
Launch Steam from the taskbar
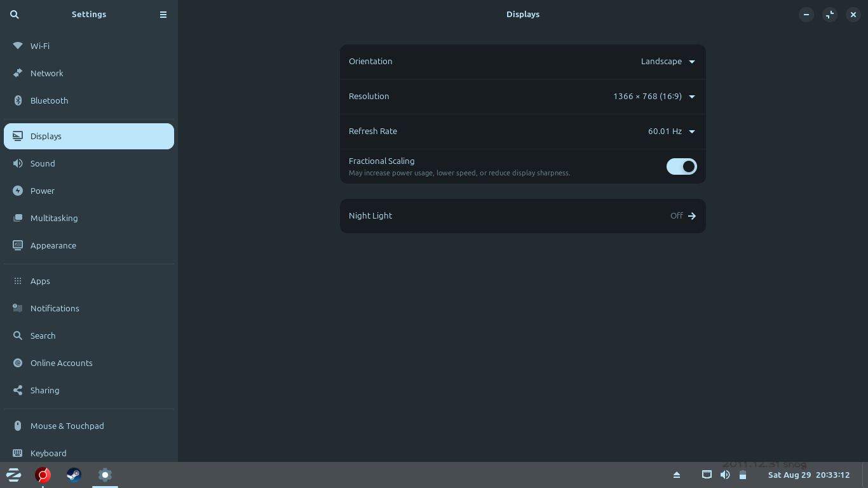74,475
